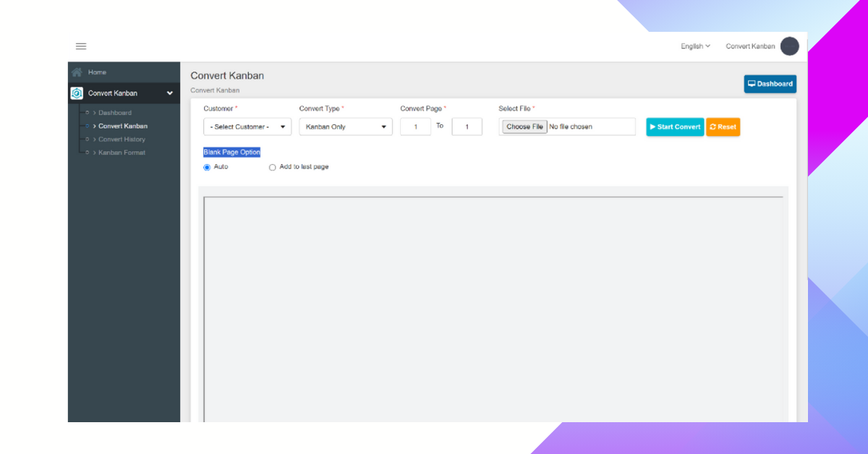Open Kanban Format sidebar item
Screen dimensions: 868x454
122,153
